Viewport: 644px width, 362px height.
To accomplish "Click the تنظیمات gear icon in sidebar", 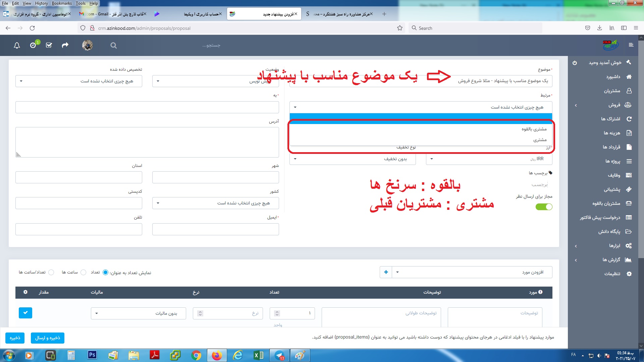I will (629, 274).
